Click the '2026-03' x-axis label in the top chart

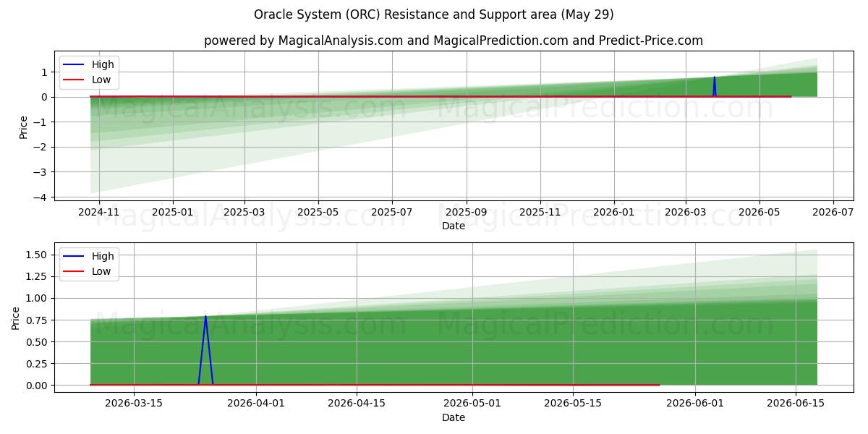686,213
